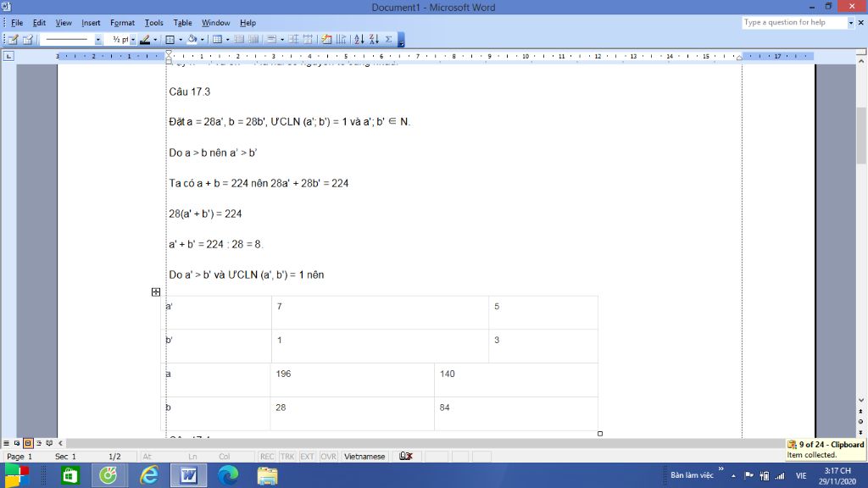Screen dimensions: 868x488
Task: Toggle REC macro recording indicator
Action: [267, 457]
